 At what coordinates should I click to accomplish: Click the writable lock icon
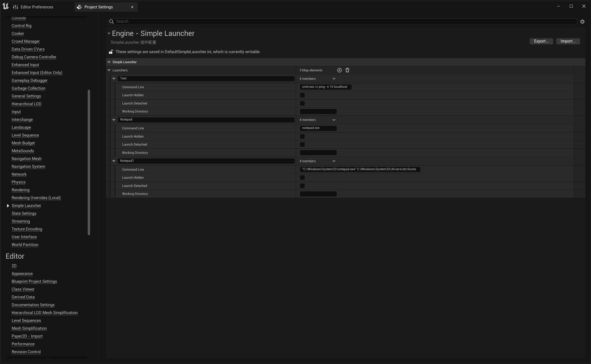coord(111,52)
